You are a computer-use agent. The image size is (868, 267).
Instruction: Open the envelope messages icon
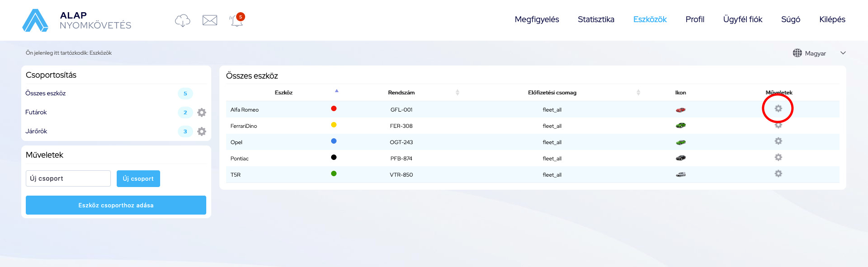210,20
